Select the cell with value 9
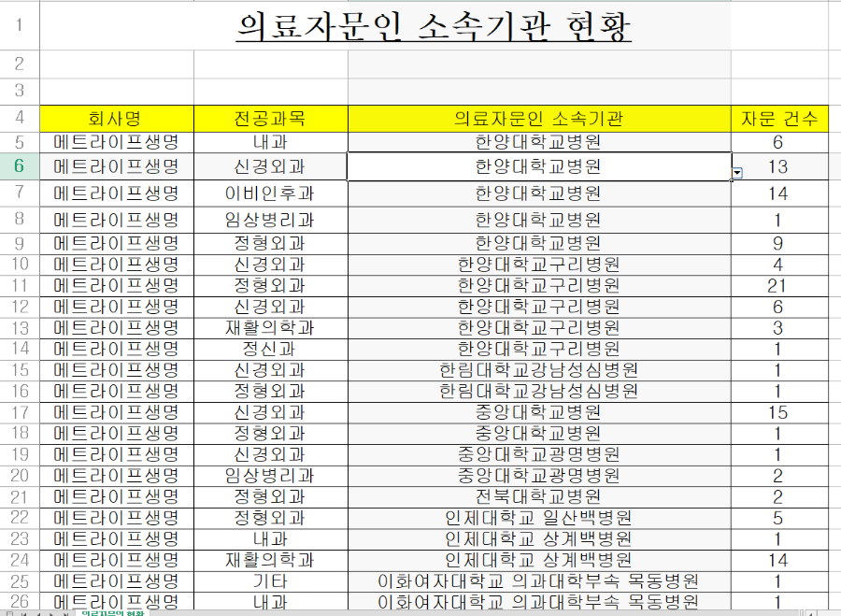 coord(779,244)
